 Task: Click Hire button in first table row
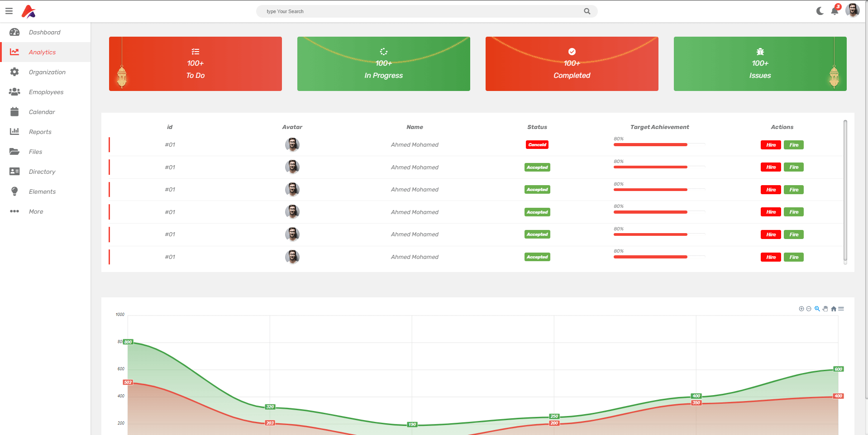tap(771, 145)
